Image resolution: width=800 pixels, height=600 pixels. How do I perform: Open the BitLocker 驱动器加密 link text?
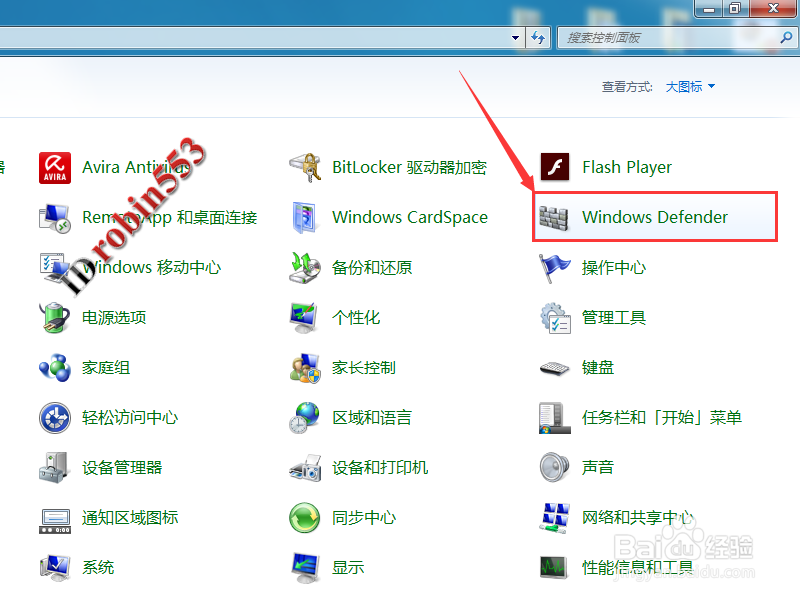tap(410, 167)
